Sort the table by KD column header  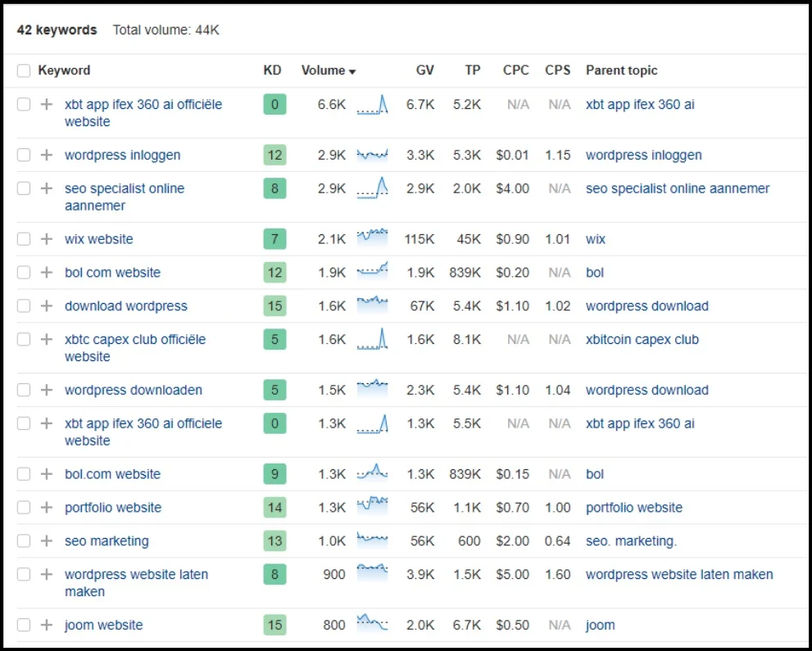point(272,70)
